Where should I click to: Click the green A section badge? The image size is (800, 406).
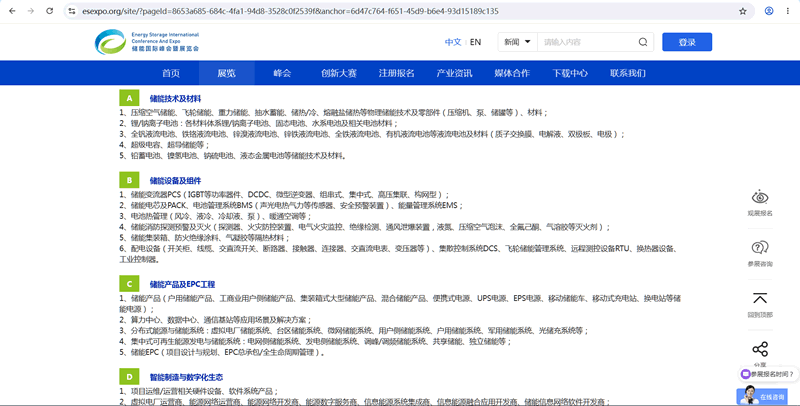(129, 98)
